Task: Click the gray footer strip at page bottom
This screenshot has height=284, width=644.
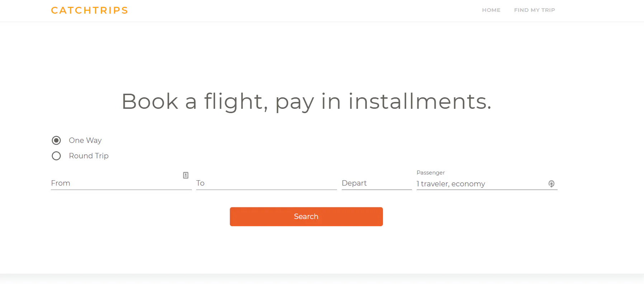Action: 322,279
